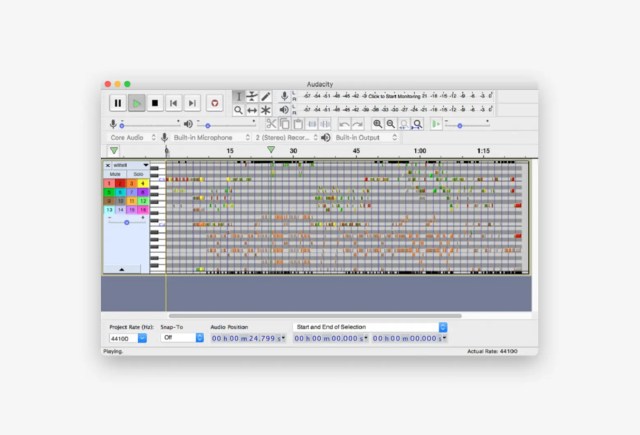Toggle MIDI channel 5
The image size is (640, 435).
tap(109, 192)
